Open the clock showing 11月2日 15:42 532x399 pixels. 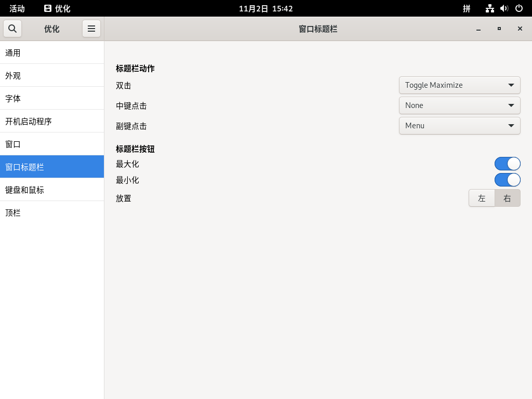point(265,8)
